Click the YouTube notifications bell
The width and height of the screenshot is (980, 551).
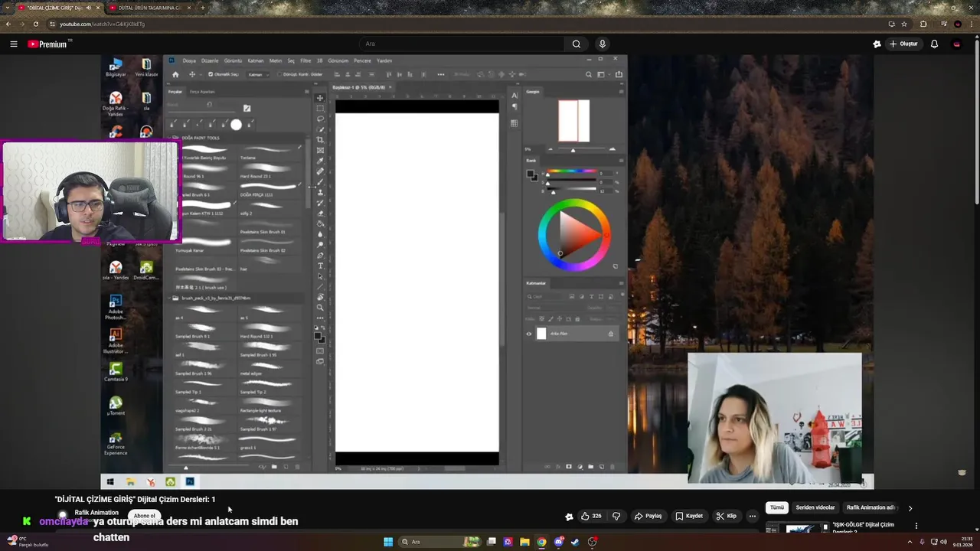point(934,44)
